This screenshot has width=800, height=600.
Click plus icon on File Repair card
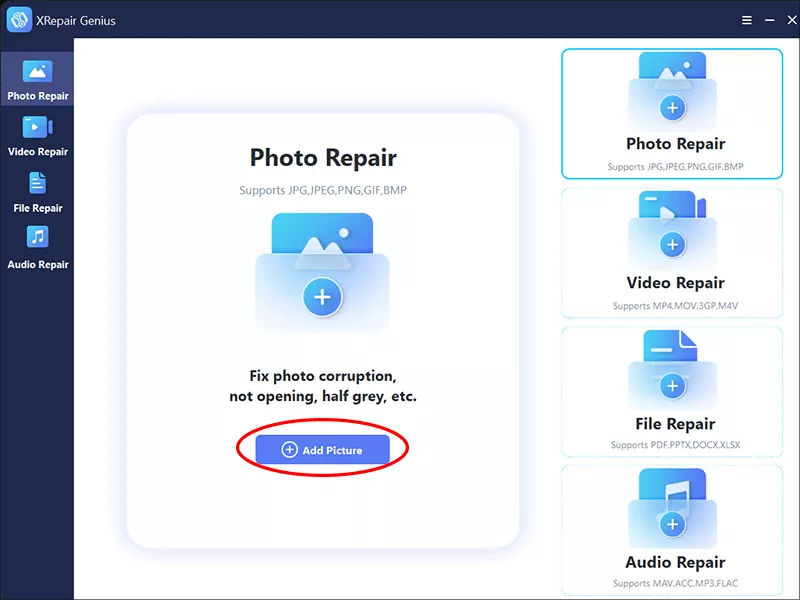pos(672,385)
